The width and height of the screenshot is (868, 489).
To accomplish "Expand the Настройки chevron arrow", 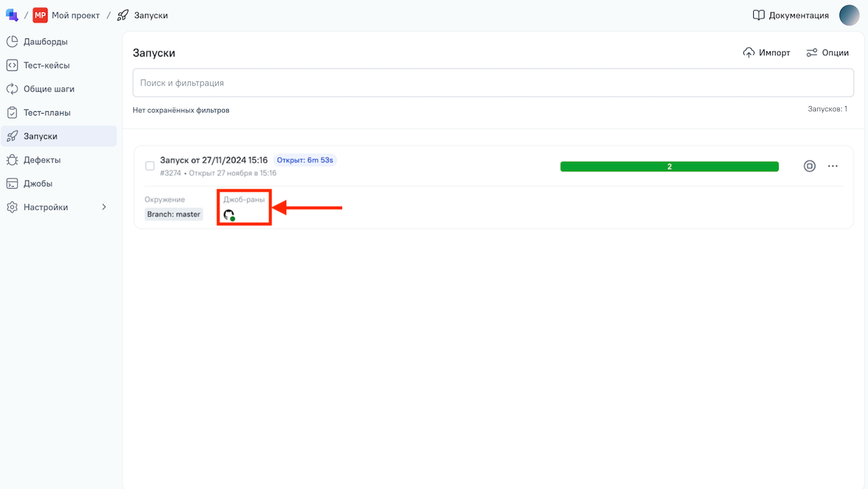I will (x=104, y=207).
